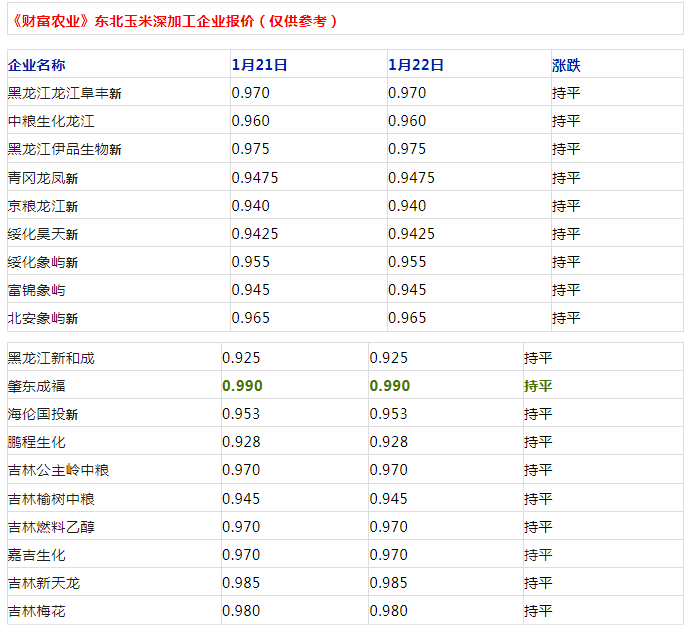The image size is (689, 633).
Task: Click the 1月21日 column header
Action: click(x=259, y=65)
